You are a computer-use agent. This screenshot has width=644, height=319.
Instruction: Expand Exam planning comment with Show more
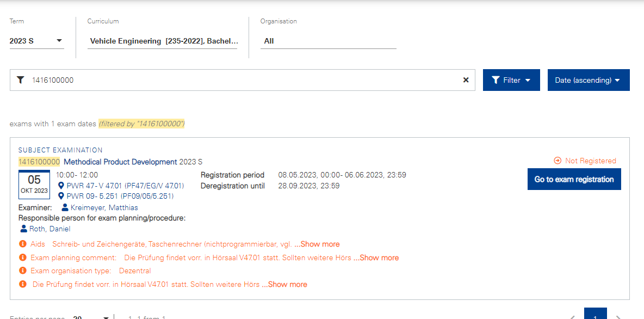pyautogui.click(x=376, y=257)
